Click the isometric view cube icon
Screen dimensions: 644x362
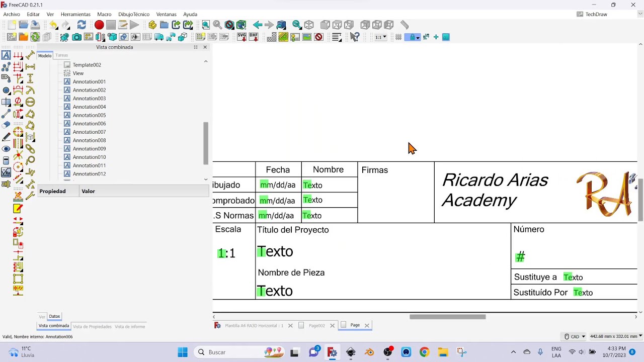click(309, 25)
